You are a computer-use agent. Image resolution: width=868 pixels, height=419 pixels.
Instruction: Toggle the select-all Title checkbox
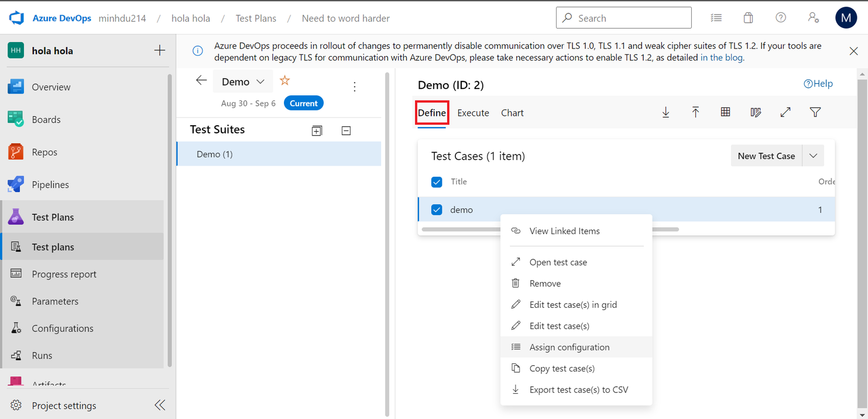437,182
